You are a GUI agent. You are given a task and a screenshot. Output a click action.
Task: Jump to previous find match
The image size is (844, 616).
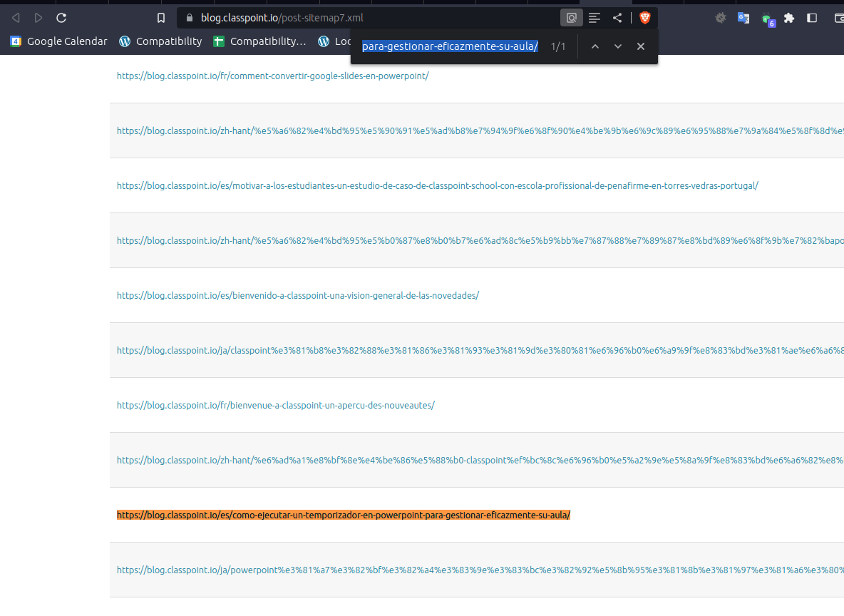(x=595, y=46)
